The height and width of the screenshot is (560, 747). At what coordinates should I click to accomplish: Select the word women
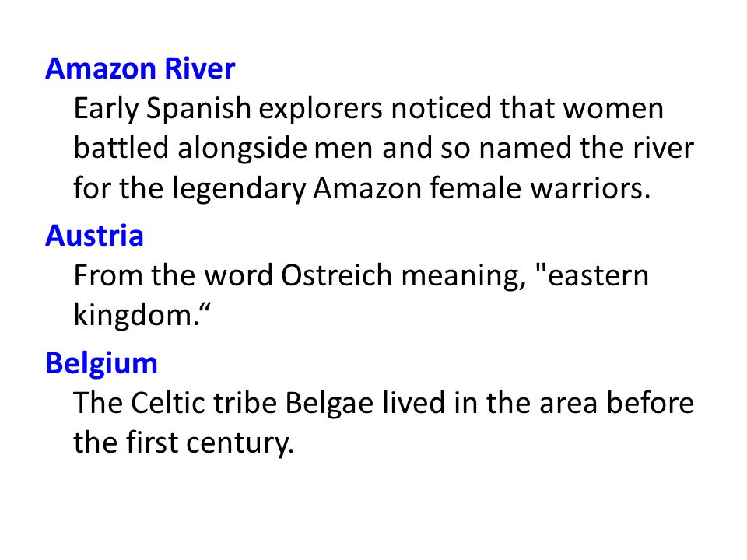[x=613, y=110]
